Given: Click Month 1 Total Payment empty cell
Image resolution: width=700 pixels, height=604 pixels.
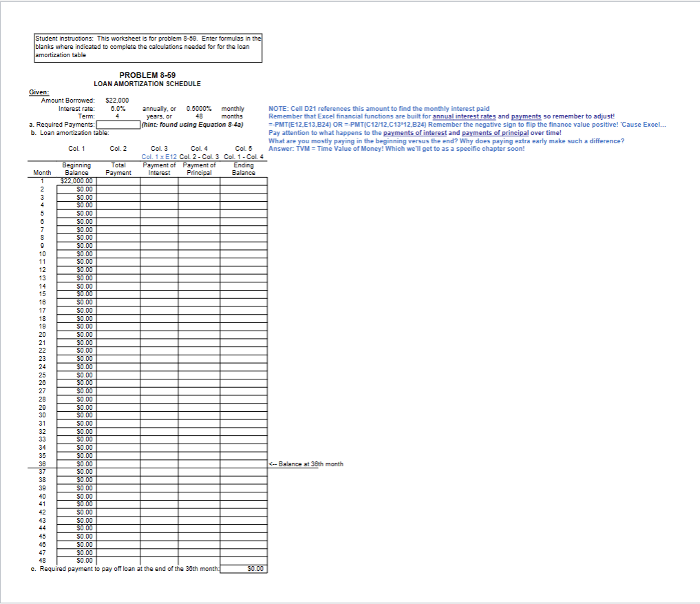Looking at the screenshot, I should pyautogui.click(x=118, y=180).
